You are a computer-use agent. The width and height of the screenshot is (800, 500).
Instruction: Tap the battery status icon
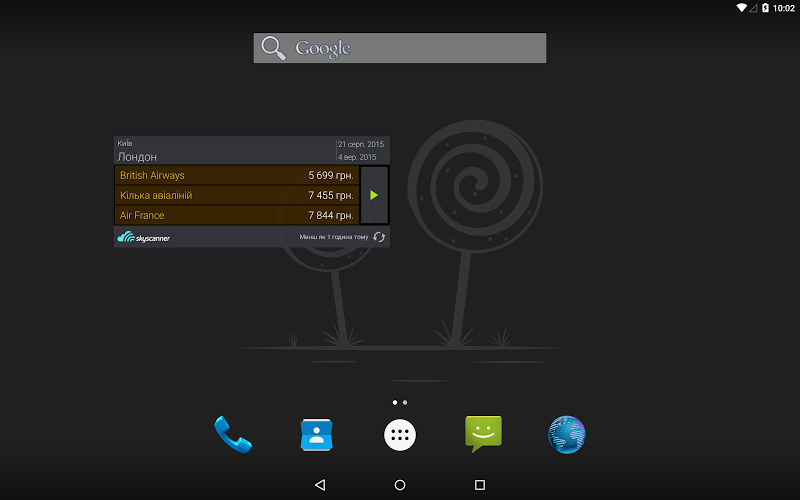[765, 8]
